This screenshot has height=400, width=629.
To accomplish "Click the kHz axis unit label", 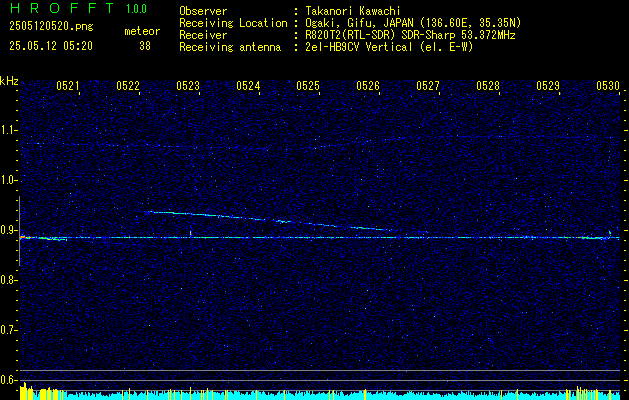I will 9,81.
